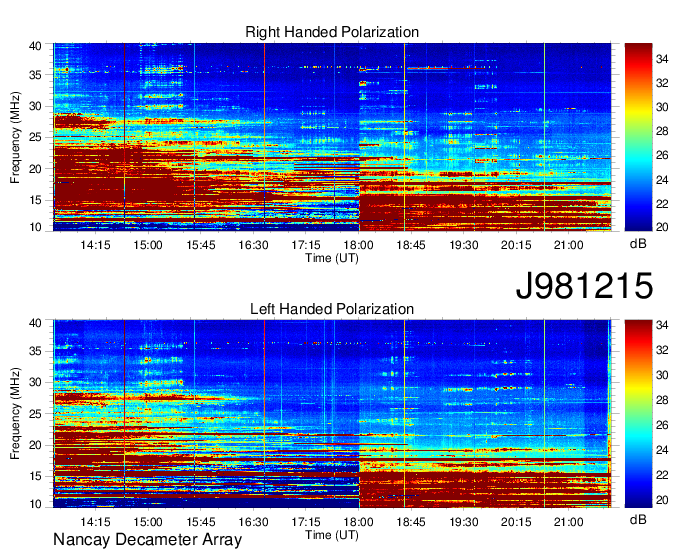
Task: Click the right-handed spectrogram image
Action: pyautogui.click(x=332, y=137)
